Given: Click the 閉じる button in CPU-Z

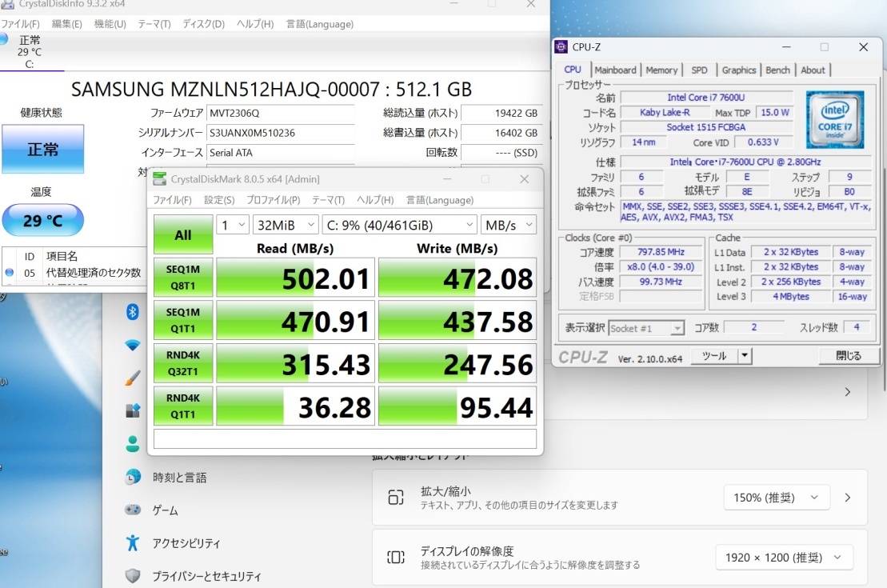Looking at the screenshot, I should click(x=849, y=356).
